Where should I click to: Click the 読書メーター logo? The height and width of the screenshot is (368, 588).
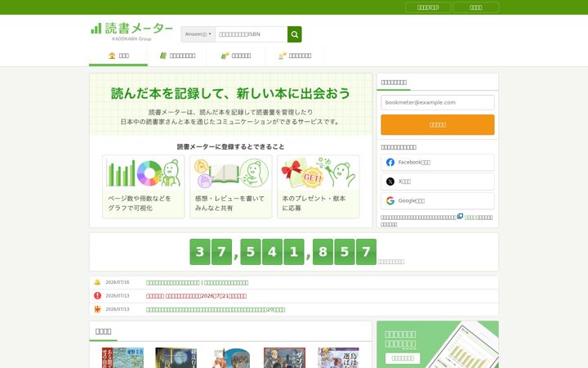(131, 32)
